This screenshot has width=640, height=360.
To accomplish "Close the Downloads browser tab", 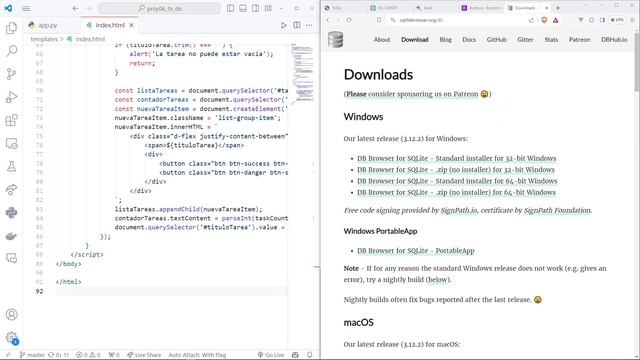I will pos(547,8).
